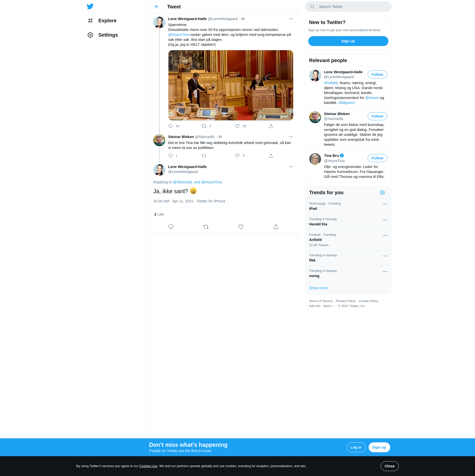Like the tweet showing 25 likes
Screen dimensions: 475x476
click(237, 126)
